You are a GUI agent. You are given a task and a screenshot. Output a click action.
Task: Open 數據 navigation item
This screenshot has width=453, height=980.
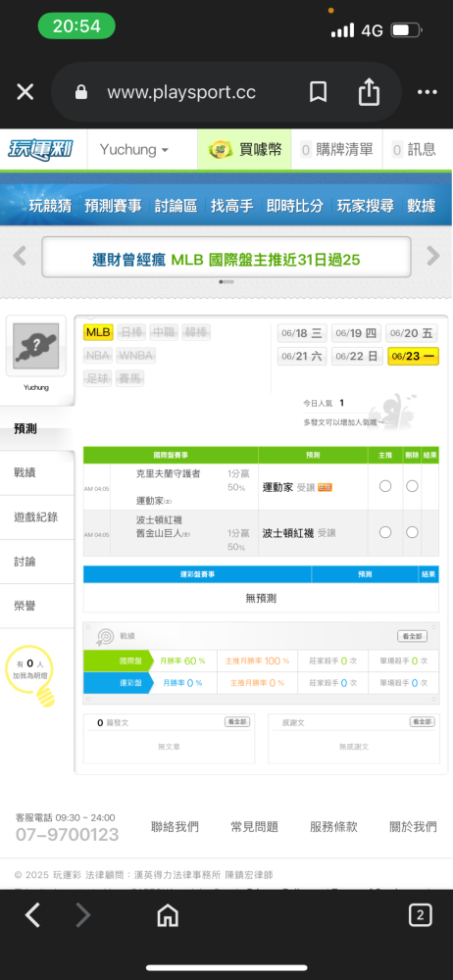[x=421, y=206]
